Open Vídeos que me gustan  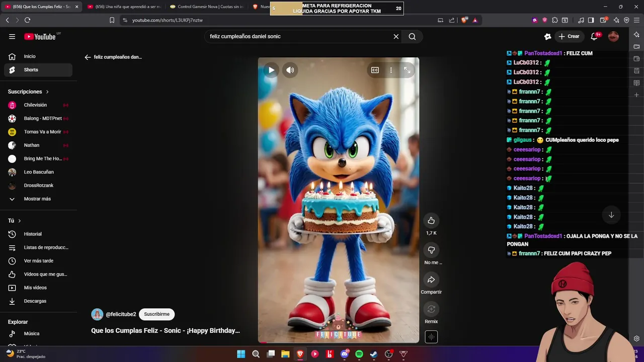pyautogui.click(x=38, y=274)
